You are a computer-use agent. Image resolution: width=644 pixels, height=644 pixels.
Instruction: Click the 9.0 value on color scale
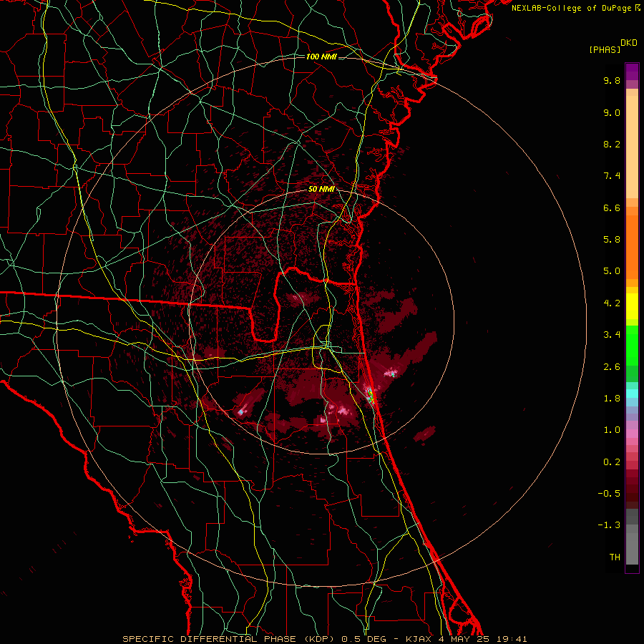coord(612,112)
